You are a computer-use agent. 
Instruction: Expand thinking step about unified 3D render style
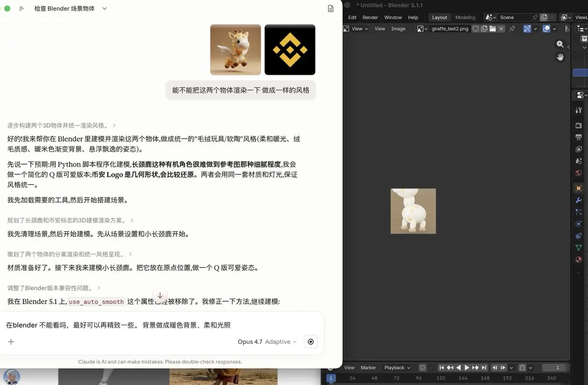tap(61, 125)
